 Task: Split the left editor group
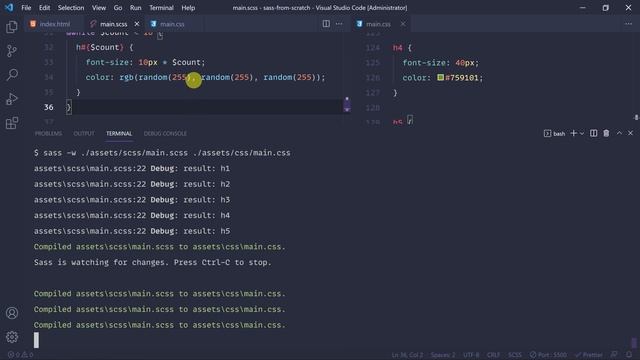[326, 24]
